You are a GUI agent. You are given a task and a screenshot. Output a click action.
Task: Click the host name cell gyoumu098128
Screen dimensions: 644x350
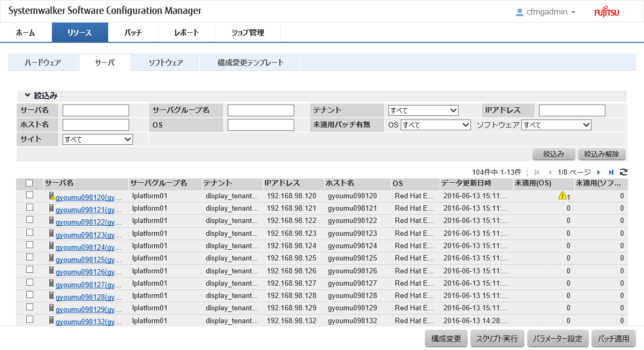click(353, 296)
